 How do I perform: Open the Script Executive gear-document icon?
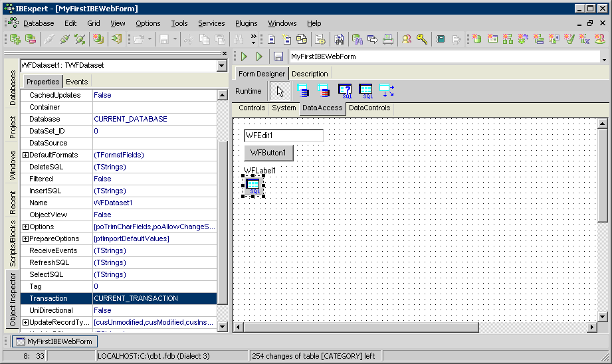coord(320,39)
